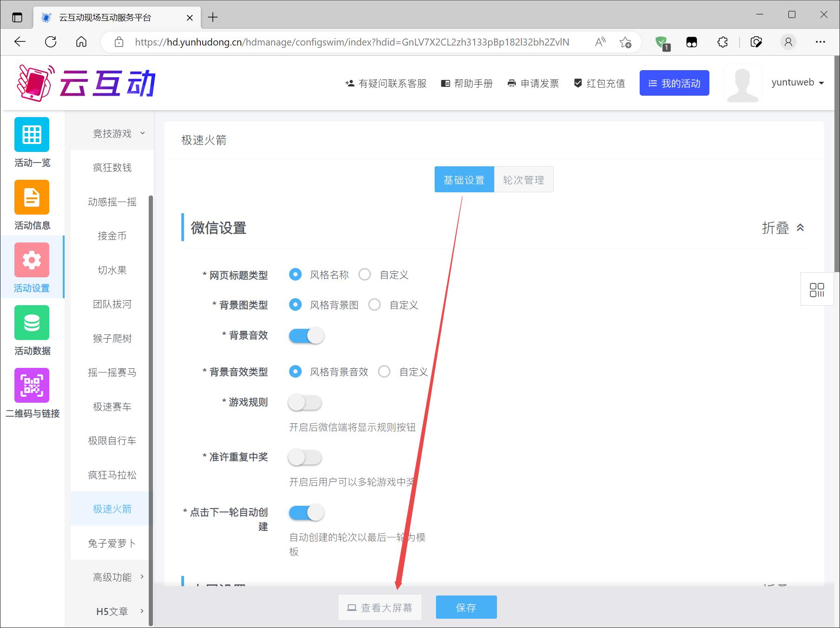Open 切水果 game settings
840x628 pixels.
112,270
